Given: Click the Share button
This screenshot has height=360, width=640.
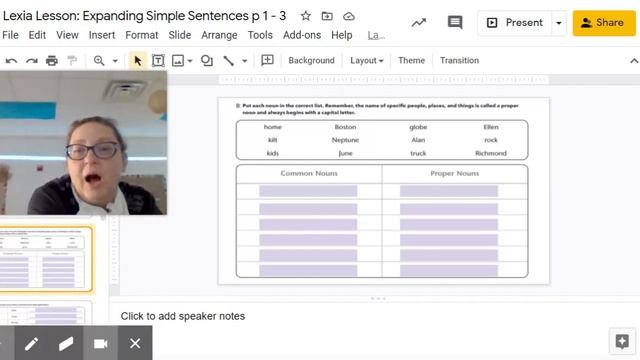Looking at the screenshot, I should pos(604,23).
